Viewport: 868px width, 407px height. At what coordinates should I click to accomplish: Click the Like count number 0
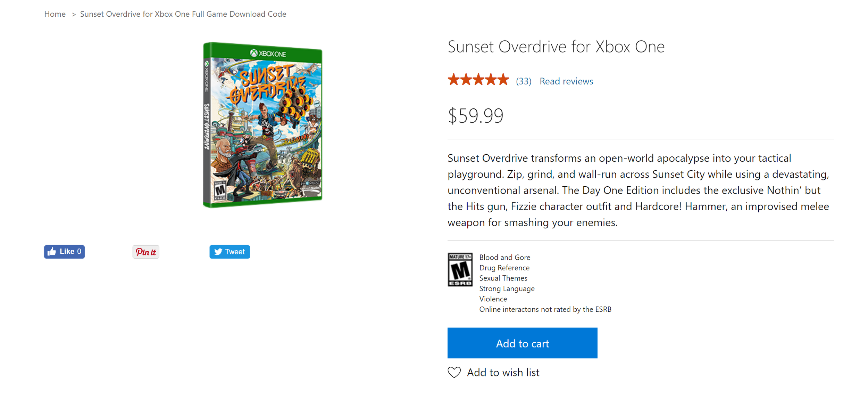79,252
